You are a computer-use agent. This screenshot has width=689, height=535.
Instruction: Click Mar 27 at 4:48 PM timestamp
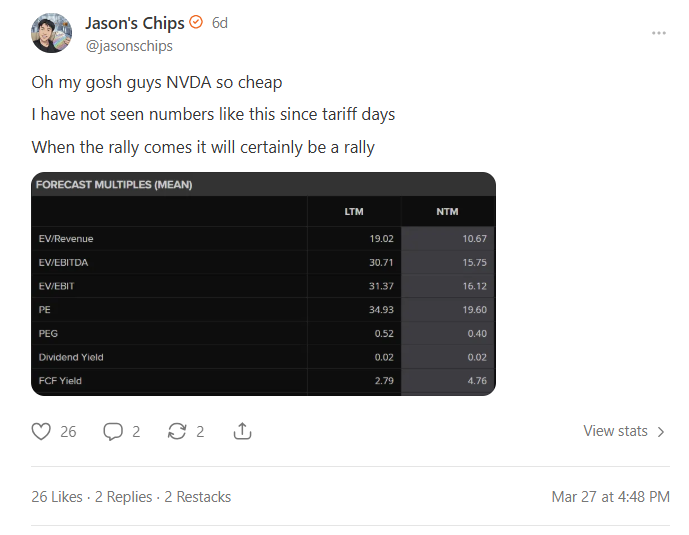tap(610, 497)
